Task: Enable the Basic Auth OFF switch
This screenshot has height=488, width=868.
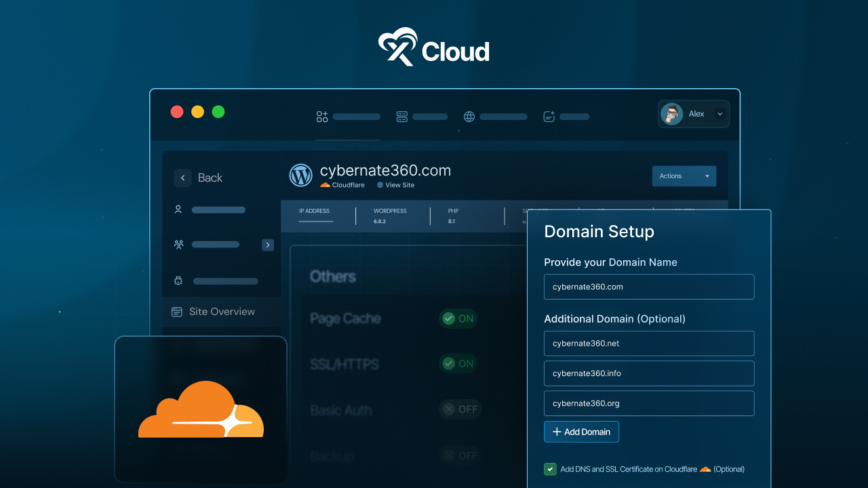Action: tap(460, 409)
